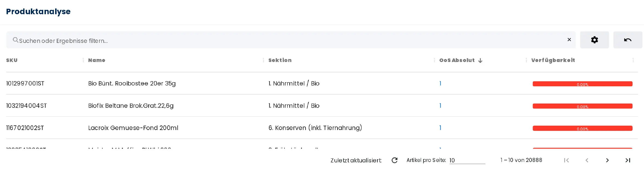This screenshot has height=177, width=644.
Task: Open the Verfügbarkeit column options menu
Action: (633, 60)
